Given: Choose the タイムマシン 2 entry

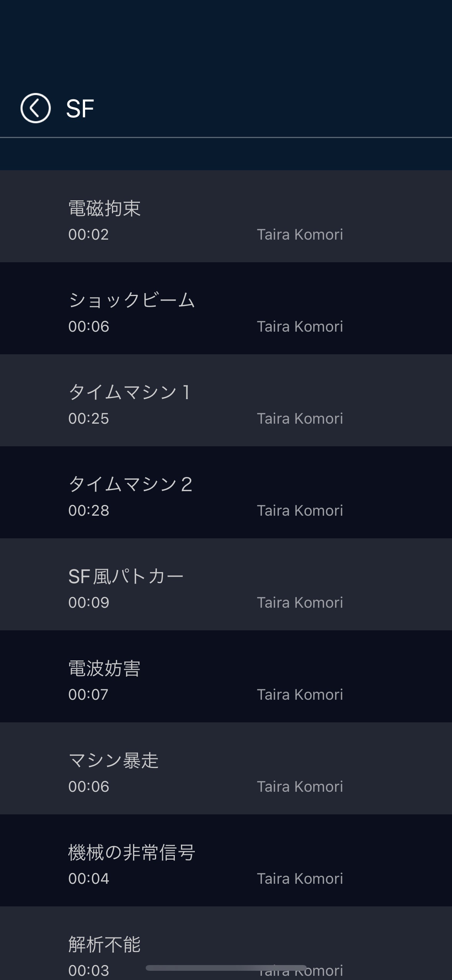Looking at the screenshot, I should coord(130,484).
